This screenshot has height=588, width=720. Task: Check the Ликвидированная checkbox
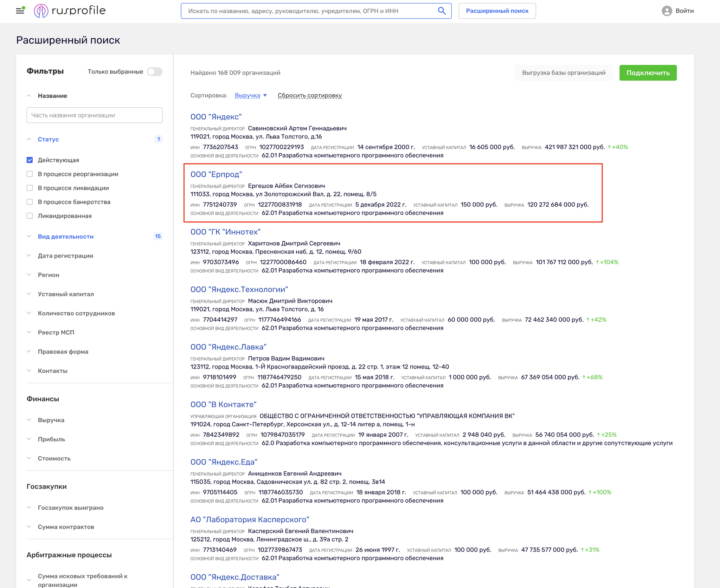tap(30, 216)
